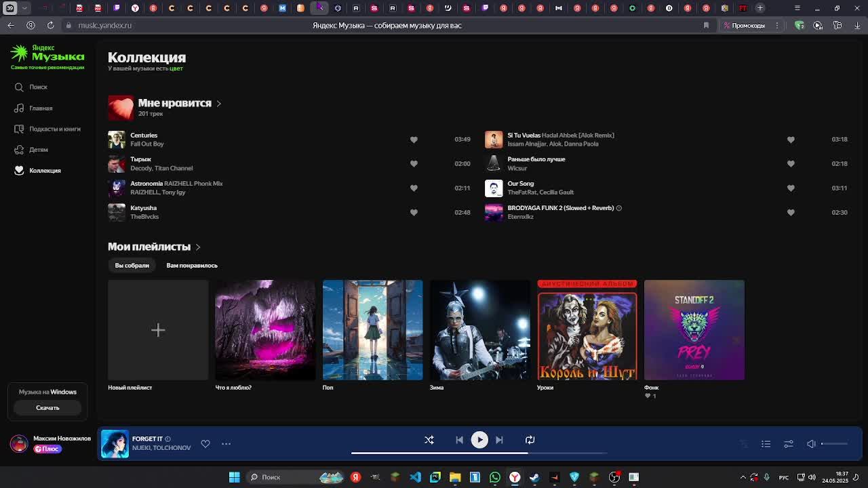Open artist Fall Out Boy

click(x=147, y=144)
